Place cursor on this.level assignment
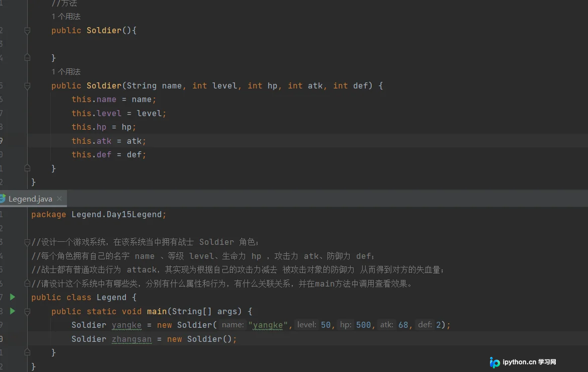Image resolution: width=588 pixels, height=372 pixels. [119, 113]
